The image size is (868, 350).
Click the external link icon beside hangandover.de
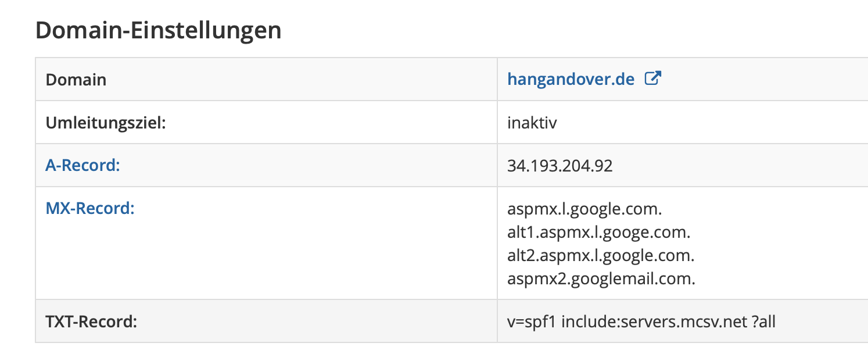[x=653, y=78]
